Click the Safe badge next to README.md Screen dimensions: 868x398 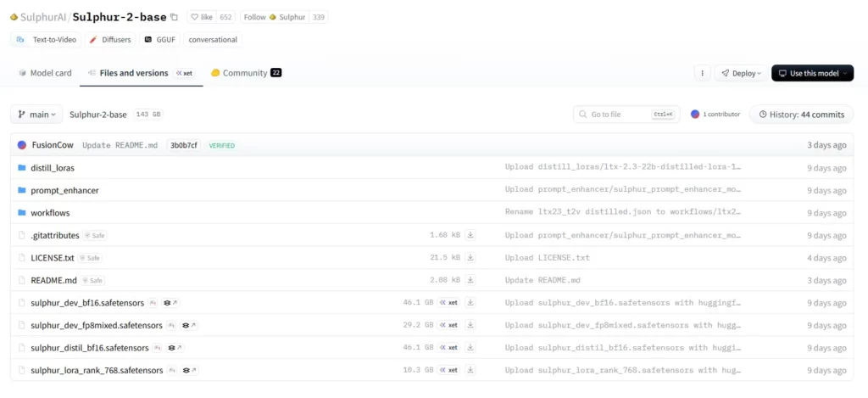92,281
